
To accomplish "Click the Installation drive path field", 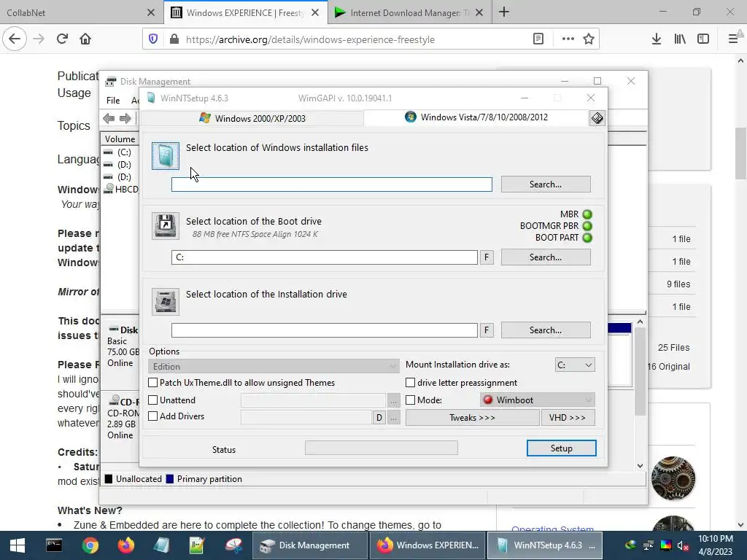I will click(x=325, y=330).
